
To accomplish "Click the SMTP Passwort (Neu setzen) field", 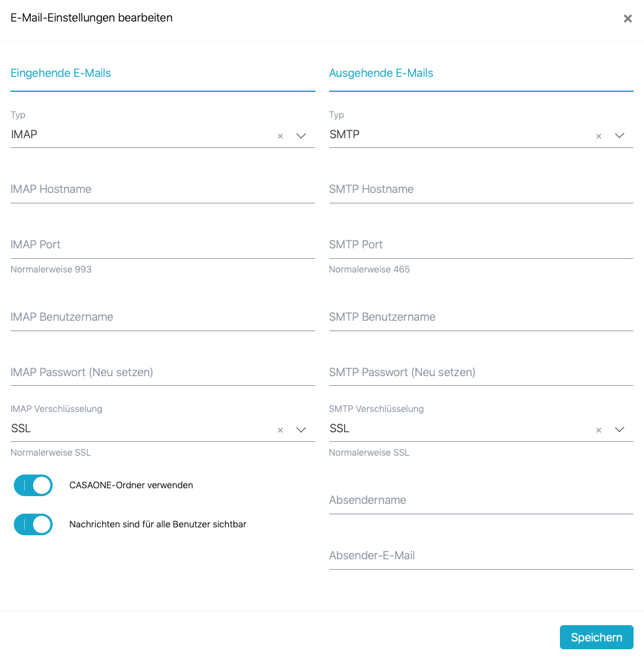I will (481, 373).
